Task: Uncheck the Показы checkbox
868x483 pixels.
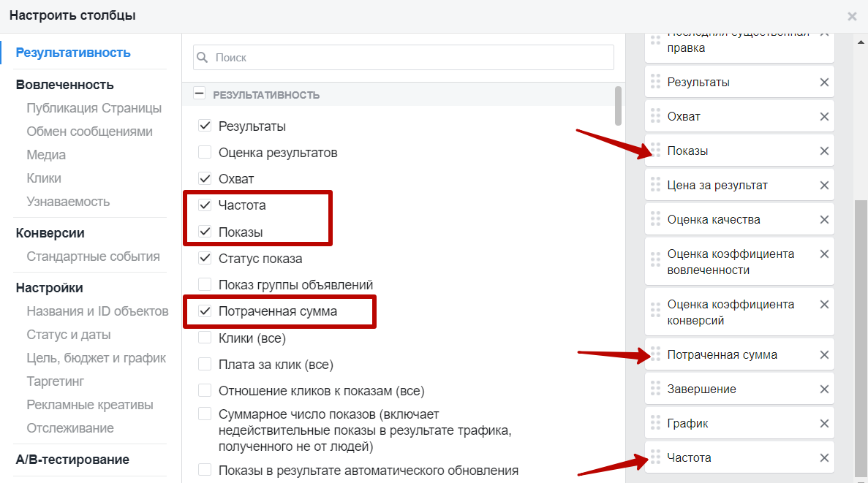Action: coord(205,231)
